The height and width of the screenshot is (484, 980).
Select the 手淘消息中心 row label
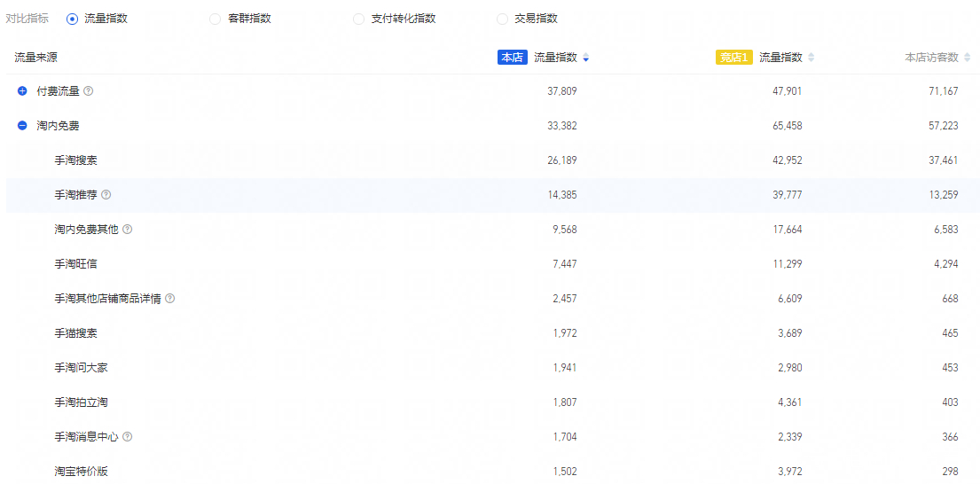(86, 436)
